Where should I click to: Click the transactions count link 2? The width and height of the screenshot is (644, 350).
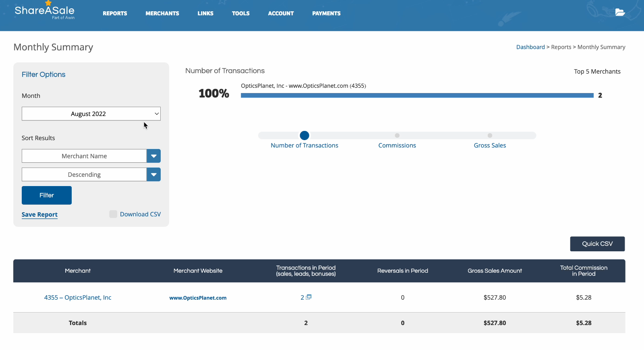point(302,298)
